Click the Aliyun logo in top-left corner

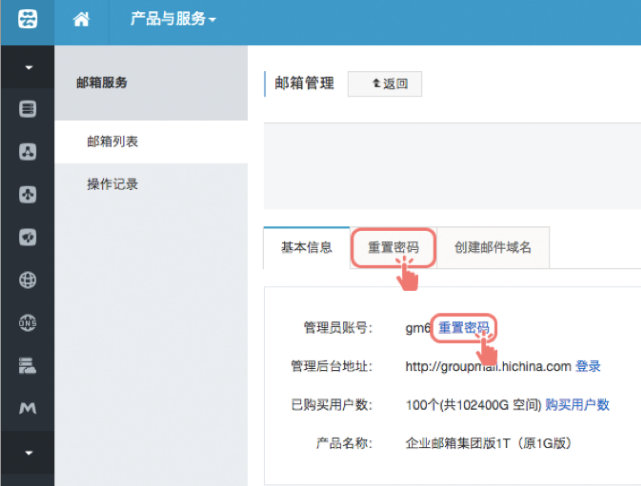coord(27,21)
